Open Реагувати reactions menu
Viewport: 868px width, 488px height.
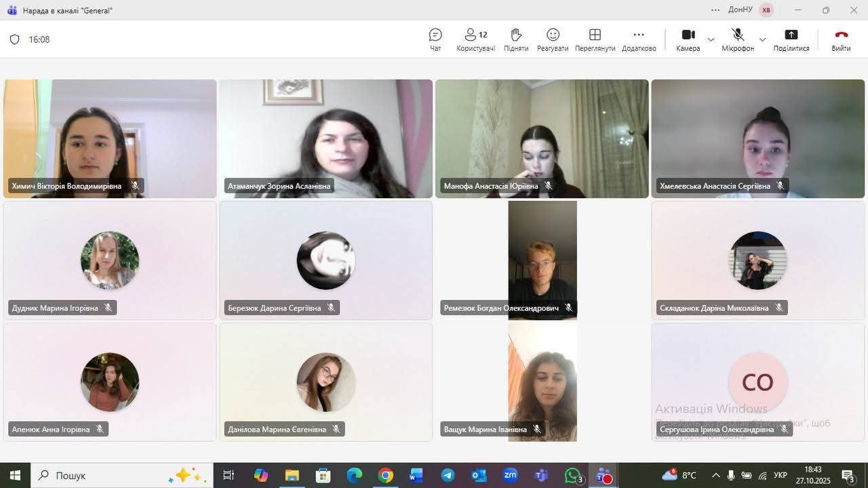(x=553, y=39)
